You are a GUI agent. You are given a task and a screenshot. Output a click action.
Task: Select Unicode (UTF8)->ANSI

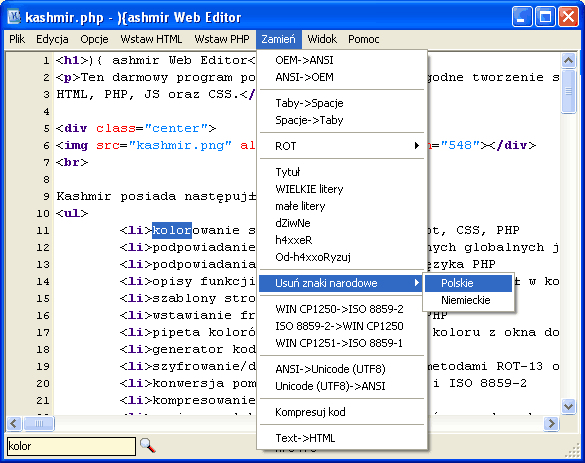coord(341,386)
